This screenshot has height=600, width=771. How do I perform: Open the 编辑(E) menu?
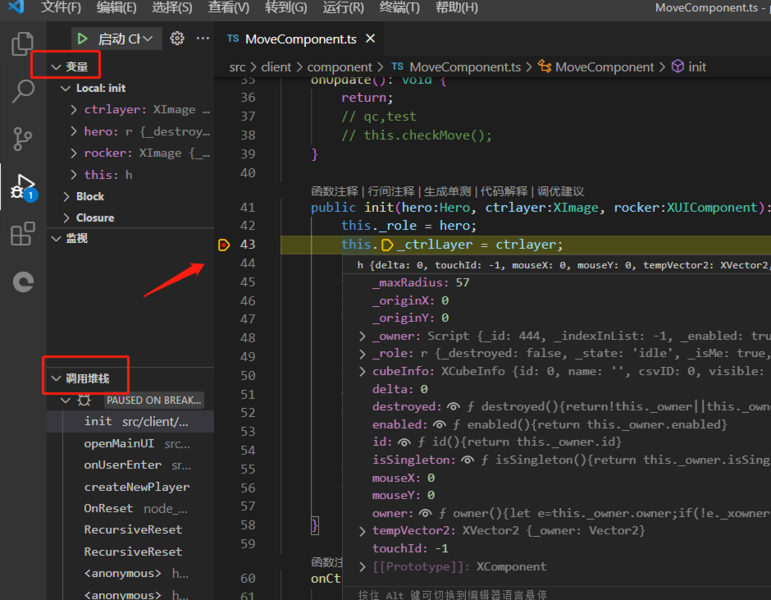(x=117, y=7)
